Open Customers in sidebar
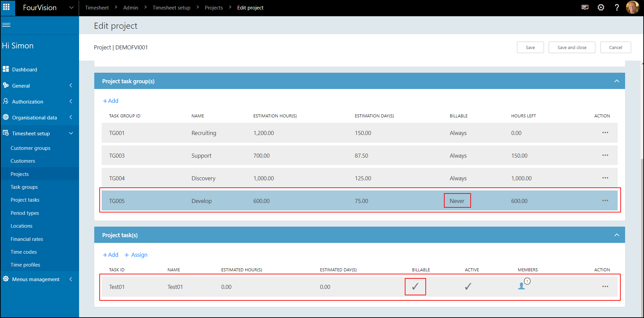The image size is (644, 318). pos(23,161)
